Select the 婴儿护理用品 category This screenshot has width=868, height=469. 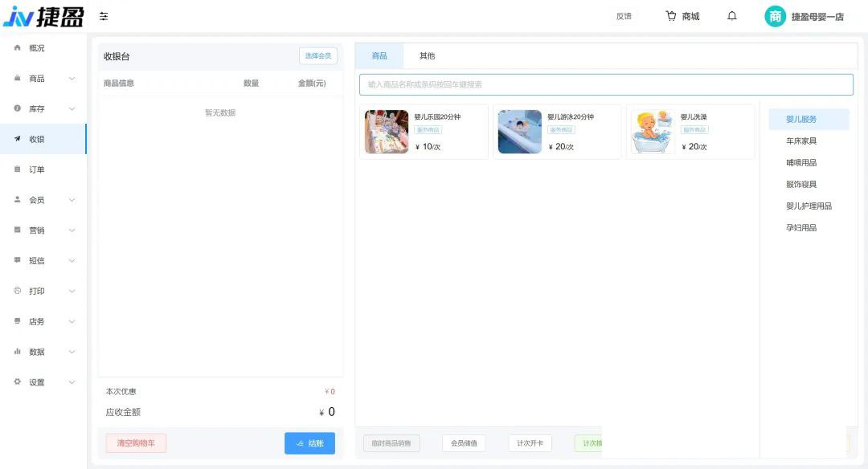click(809, 206)
